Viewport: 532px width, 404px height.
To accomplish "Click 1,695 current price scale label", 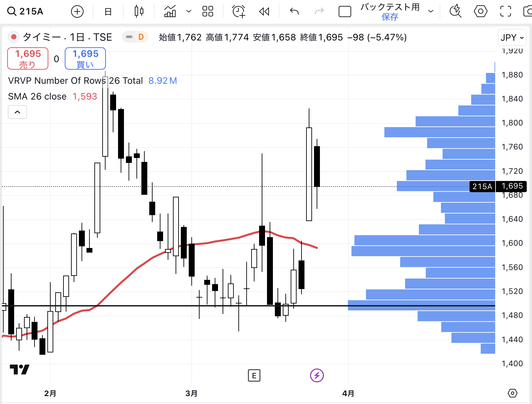I will pos(512,186).
